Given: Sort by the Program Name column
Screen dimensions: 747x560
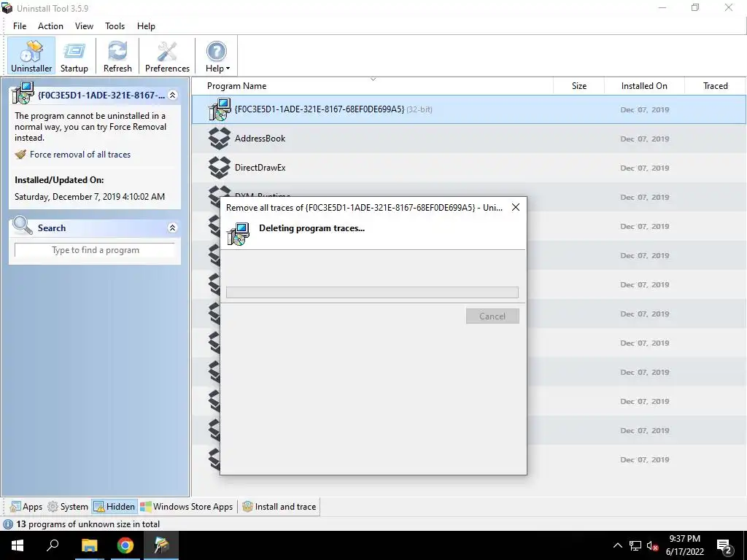Looking at the screenshot, I should [236, 86].
